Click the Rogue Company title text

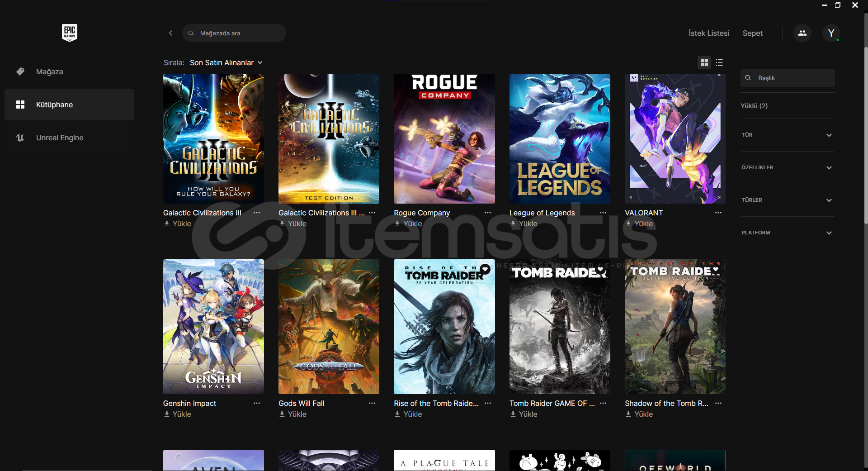pyautogui.click(x=422, y=213)
